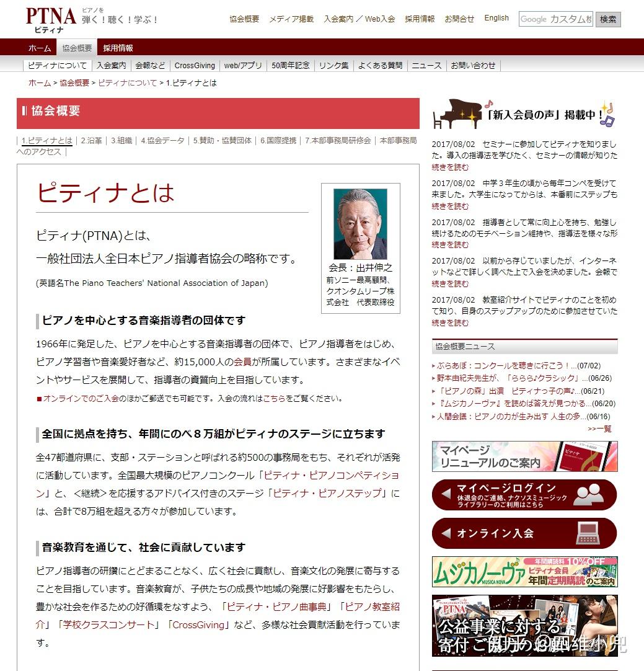Click the left arrow on オンライン入会 button
The image size is (644, 671).
point(446,533)
